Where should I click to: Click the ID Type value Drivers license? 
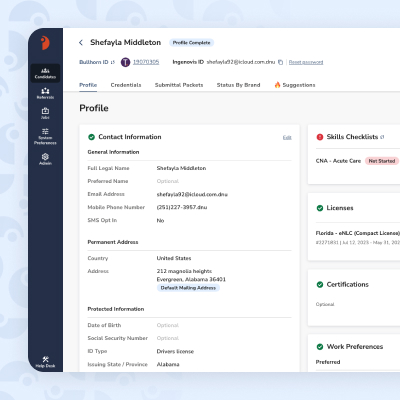175,351
